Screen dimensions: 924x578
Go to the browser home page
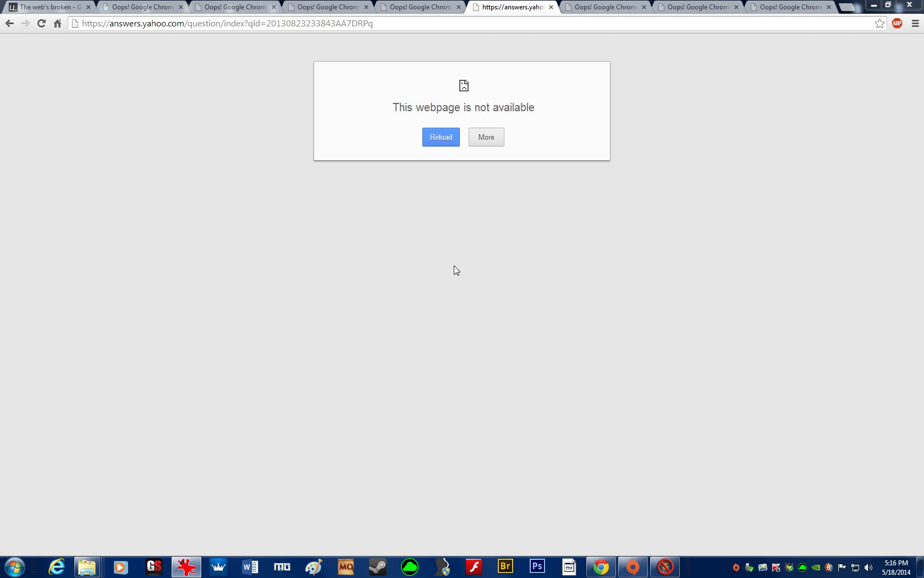[57, 24]
